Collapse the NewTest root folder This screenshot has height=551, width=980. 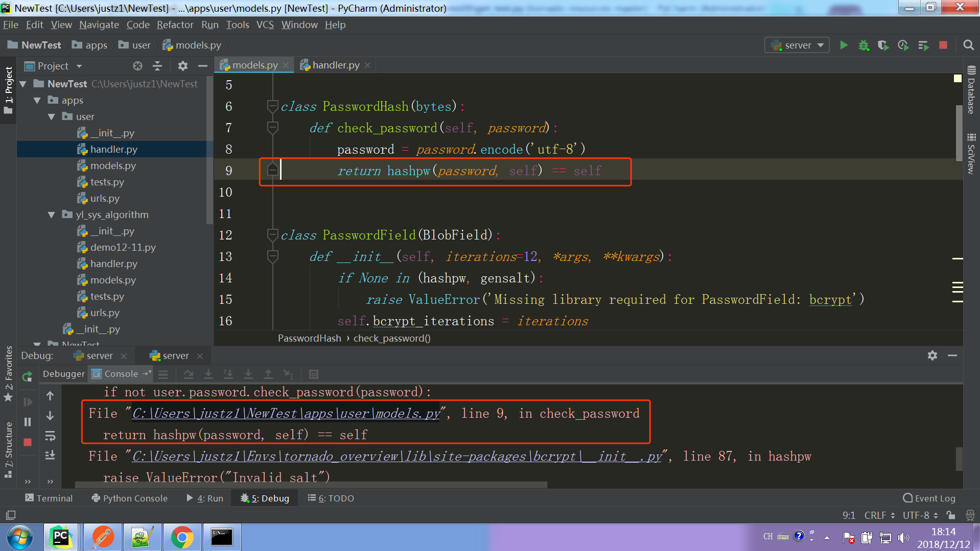[x=24, y=84]
